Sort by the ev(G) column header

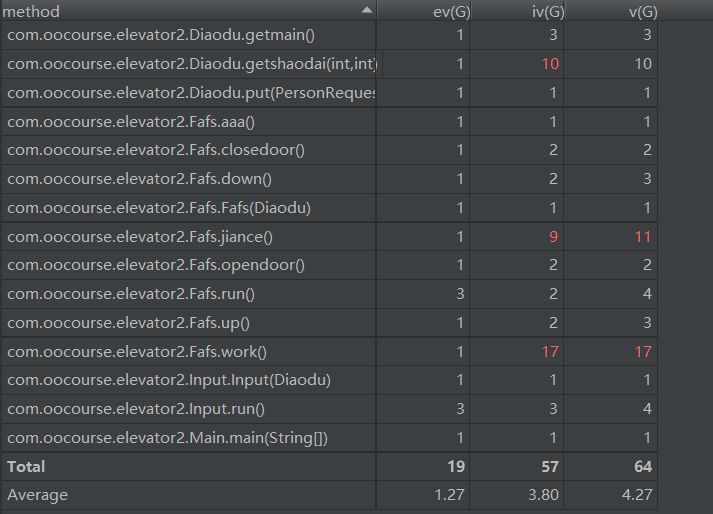click(x=424, y=11)
